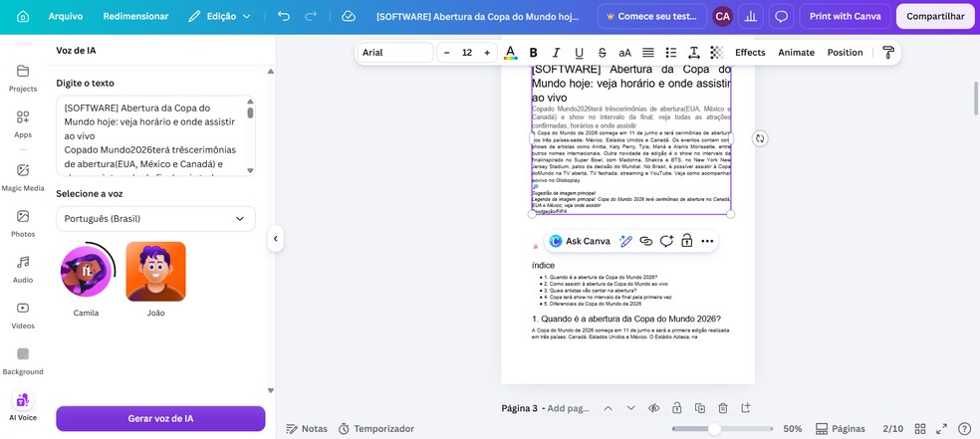Change text alignment

tap(648, 53)
